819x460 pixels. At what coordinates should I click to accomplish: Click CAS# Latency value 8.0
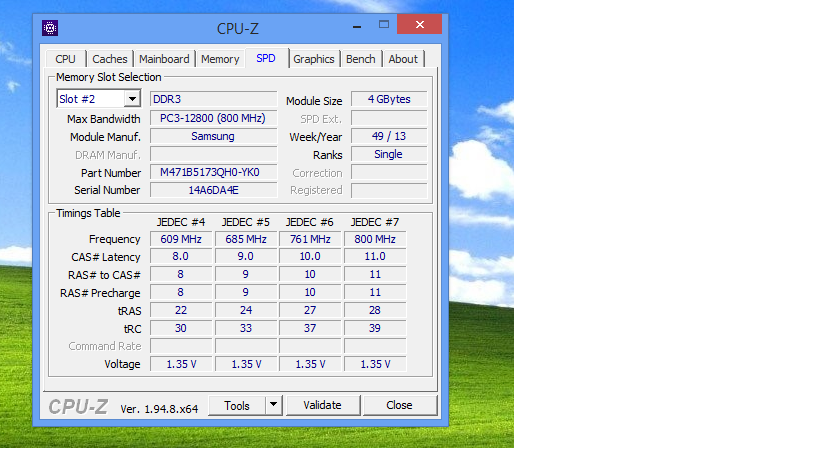[181, 256]
